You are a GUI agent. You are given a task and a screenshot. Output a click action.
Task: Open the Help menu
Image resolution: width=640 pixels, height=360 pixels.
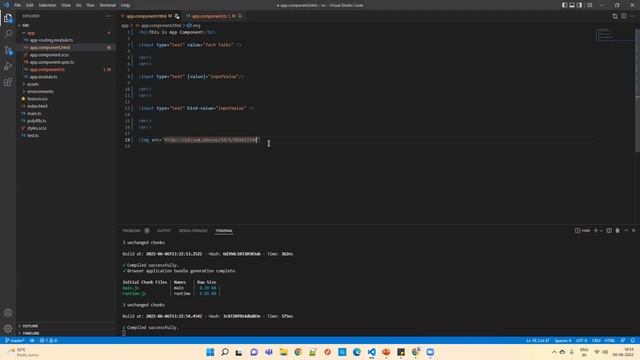click(x=125, y=5)
